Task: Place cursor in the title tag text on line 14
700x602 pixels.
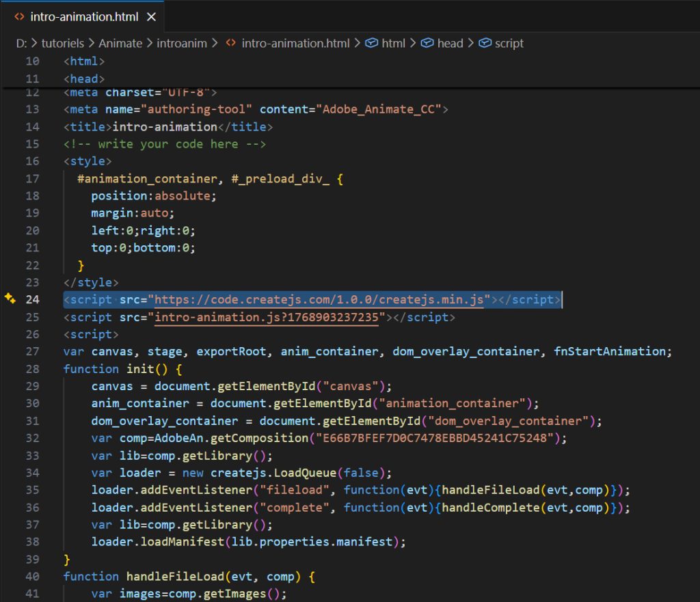Action: click(164, 126)
